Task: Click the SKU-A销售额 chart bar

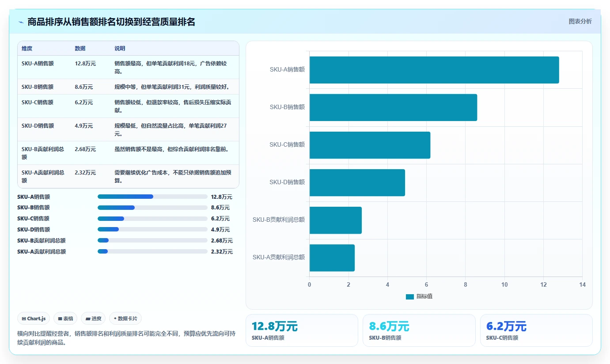Action: [x=434, y=70]
